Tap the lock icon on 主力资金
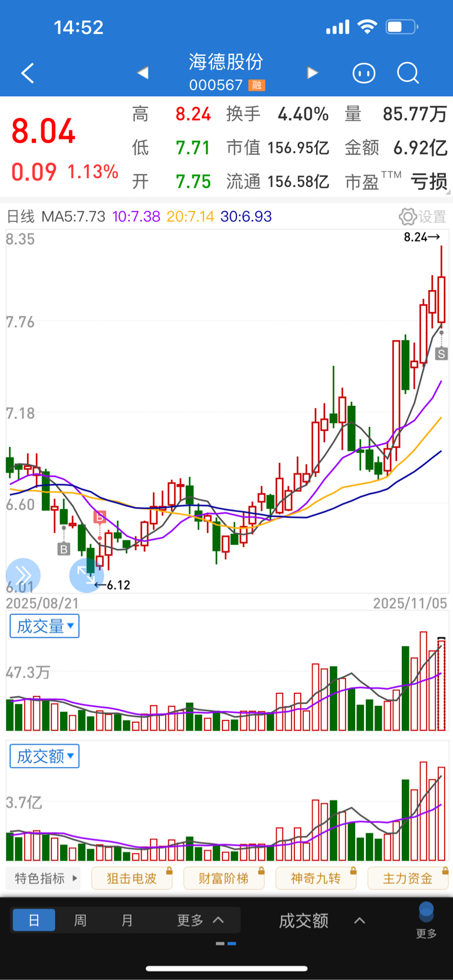 tap(445, 871)
